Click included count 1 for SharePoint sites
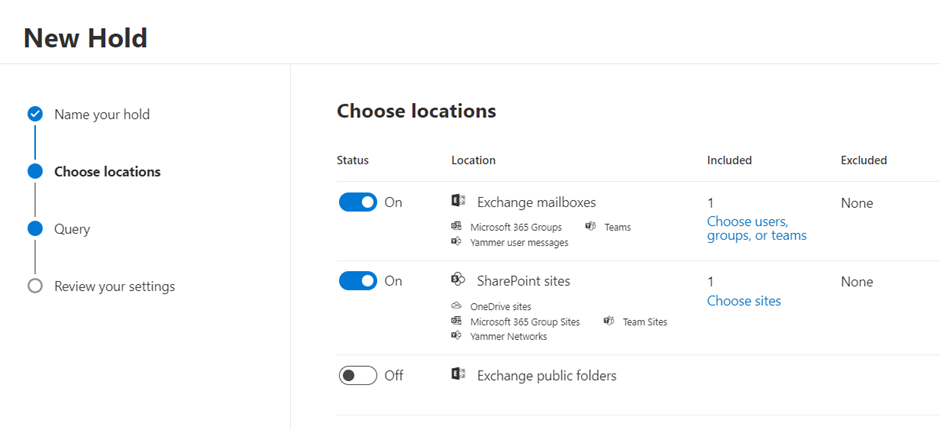940x430 pixels. click(x=711, y=282)
